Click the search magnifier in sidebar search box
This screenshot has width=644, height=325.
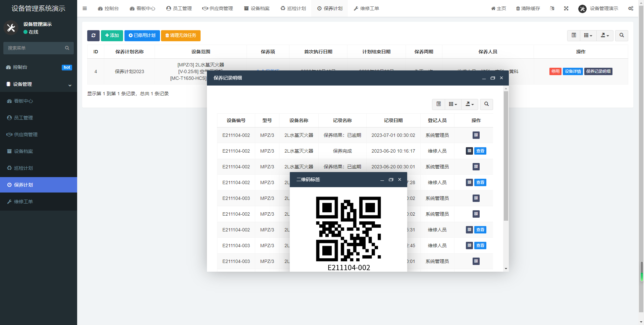[67, 48]
